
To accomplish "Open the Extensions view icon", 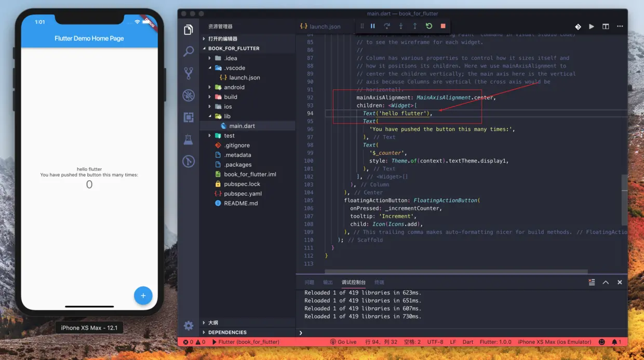I will (189, 117).
